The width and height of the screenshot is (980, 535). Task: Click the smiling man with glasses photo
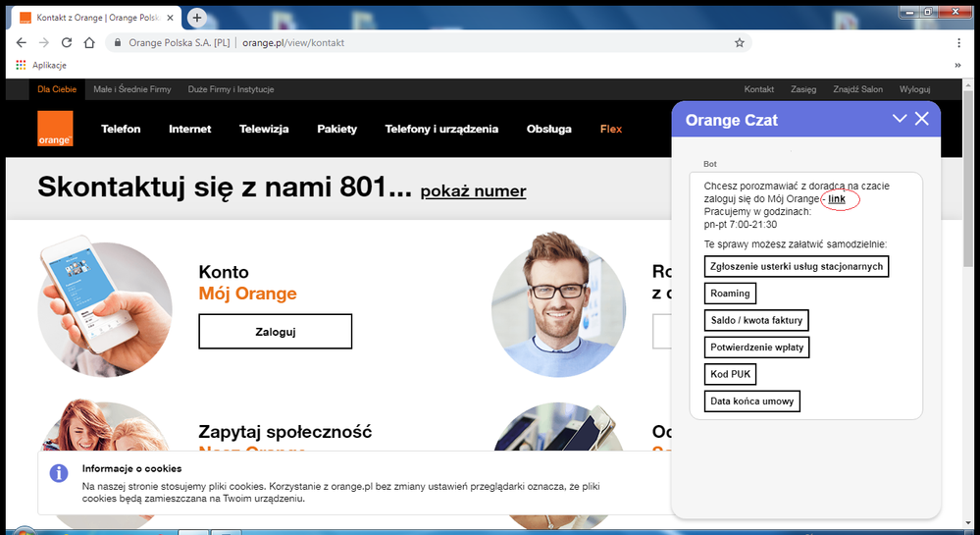pos(559,304)
